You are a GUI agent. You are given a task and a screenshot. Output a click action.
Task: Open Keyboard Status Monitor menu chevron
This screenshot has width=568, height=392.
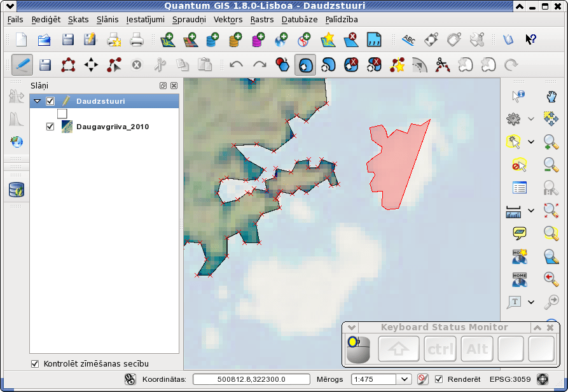pos(351,328)
